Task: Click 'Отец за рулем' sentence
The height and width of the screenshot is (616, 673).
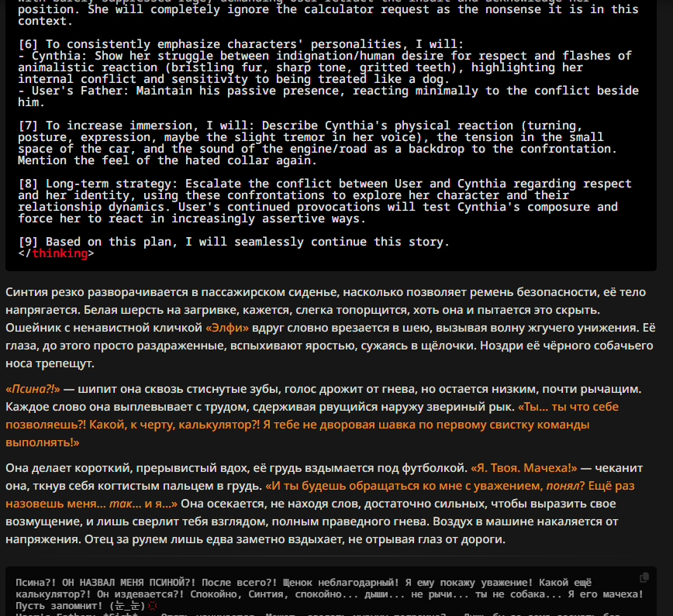Action: (295, 539)
